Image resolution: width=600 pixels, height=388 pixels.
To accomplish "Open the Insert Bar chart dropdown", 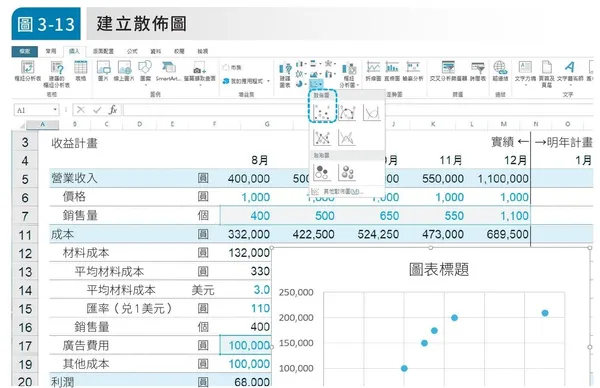I will [315, 64].
